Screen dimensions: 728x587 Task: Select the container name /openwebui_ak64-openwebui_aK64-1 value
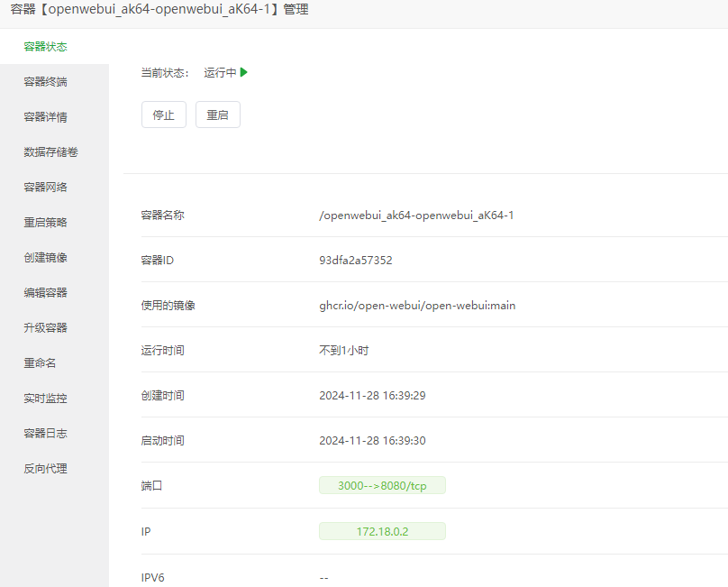tap(416, 216)
